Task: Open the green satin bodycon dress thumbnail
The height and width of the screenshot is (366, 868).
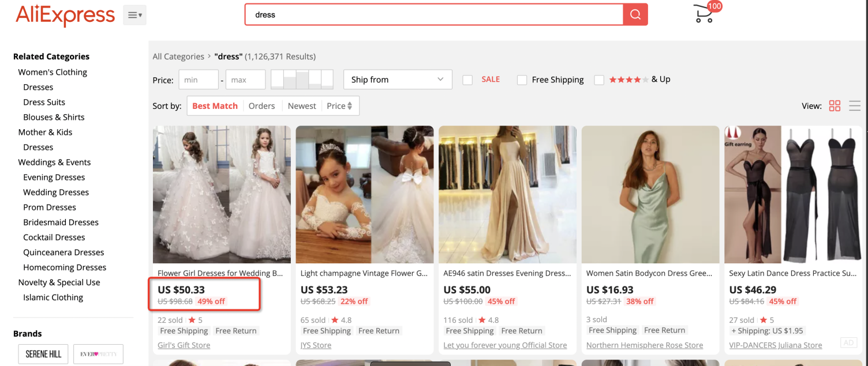Action: click(x=650, y=195)
